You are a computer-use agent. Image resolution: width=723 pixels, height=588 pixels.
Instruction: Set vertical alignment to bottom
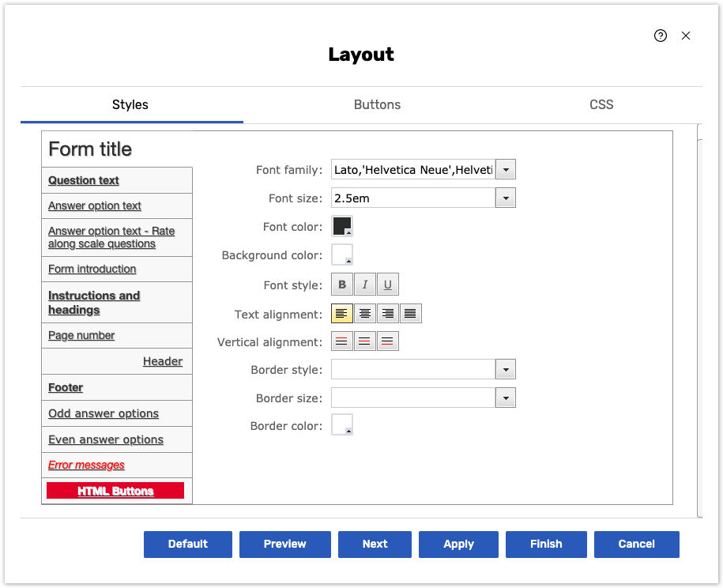388,341
